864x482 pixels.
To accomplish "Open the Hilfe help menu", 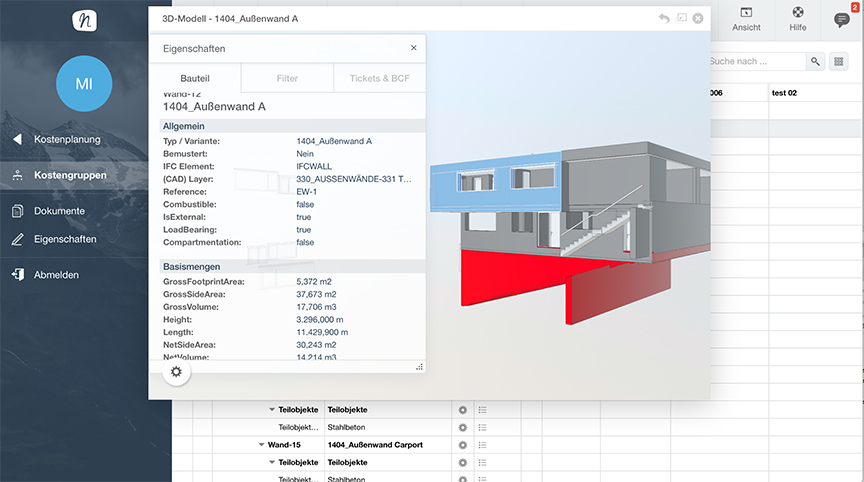I will tap(797, 19).
